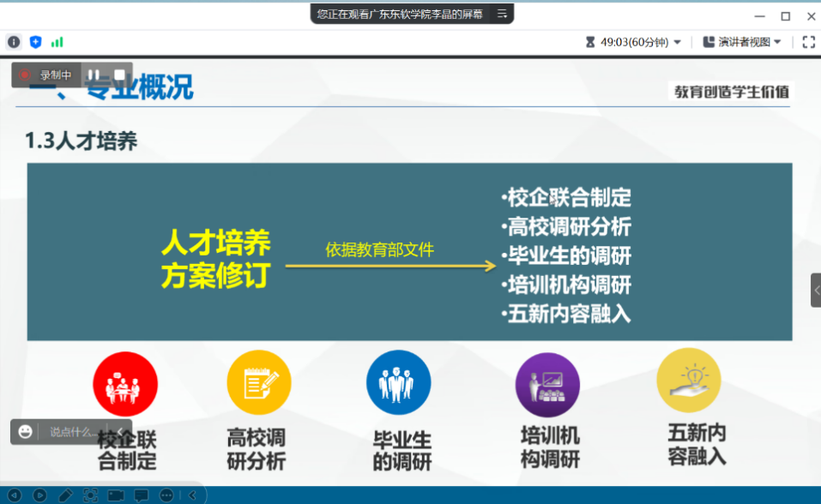This screenshot has height=504, width=821.
Task: Stop the screen recording
Action: (118, 74)
